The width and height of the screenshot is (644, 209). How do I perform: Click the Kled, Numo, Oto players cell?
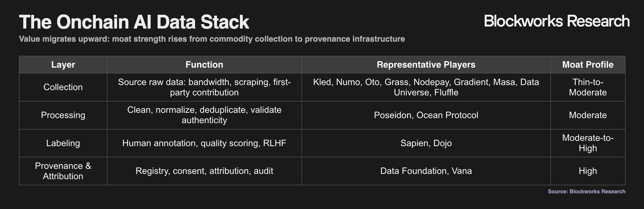click(x=426, y=87)
